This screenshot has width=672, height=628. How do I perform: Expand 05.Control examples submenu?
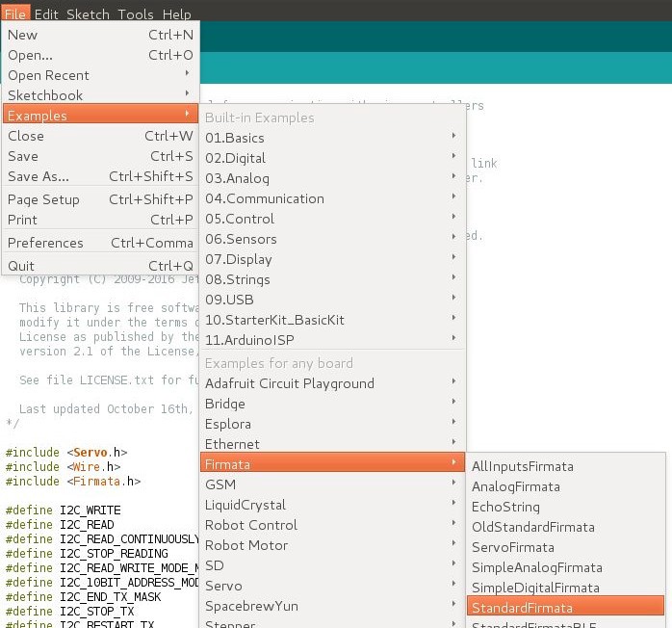point(332,219)
